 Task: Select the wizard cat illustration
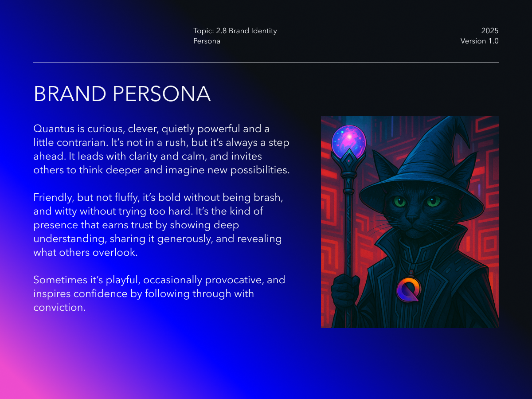(x=410, y=222)
